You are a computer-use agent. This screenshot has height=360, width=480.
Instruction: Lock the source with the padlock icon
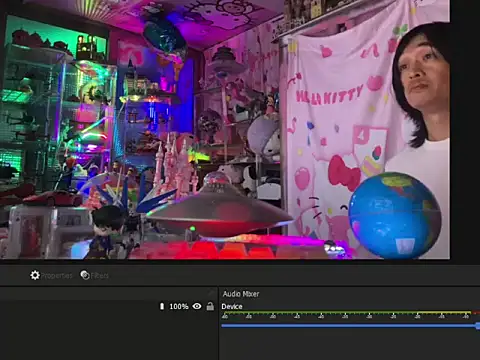[210, 306]
